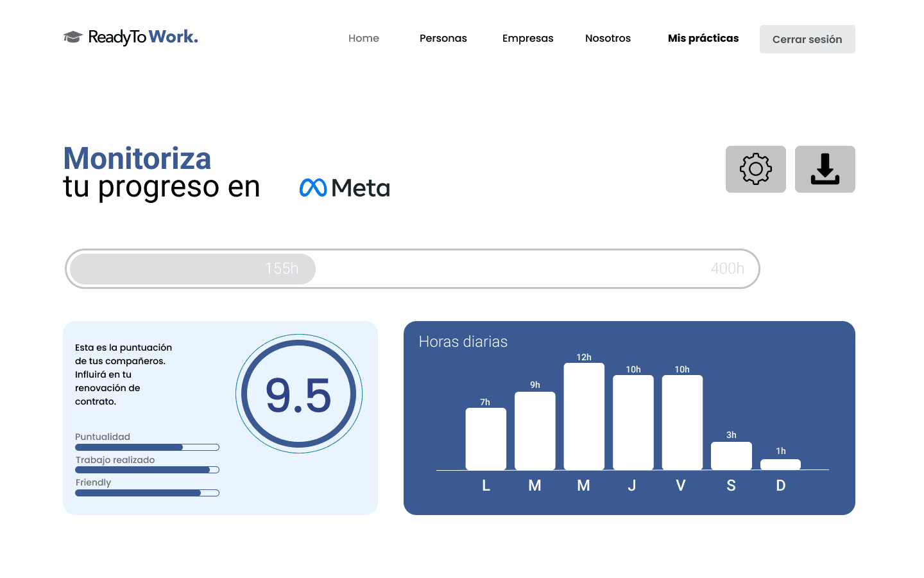The height and width of the screenshot is (578, 924).
Task: Click the Puntualidad label
Action: (103, 437)
